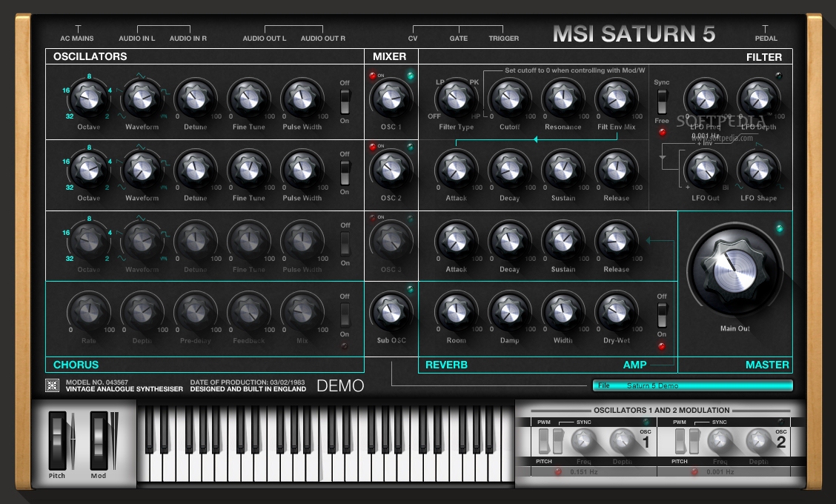Click the third oscillator Waveform selector knob
Screen dimensions: 836x504
pos(142,241)
